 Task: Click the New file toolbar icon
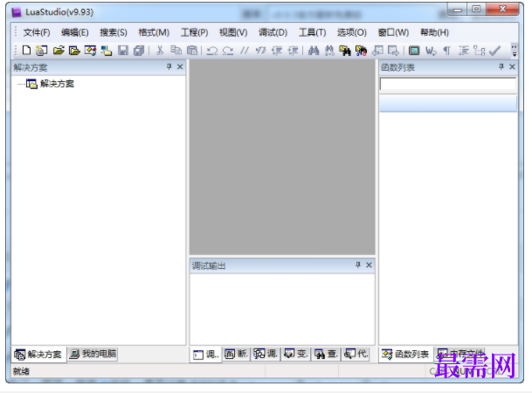(x=26, y=51)
